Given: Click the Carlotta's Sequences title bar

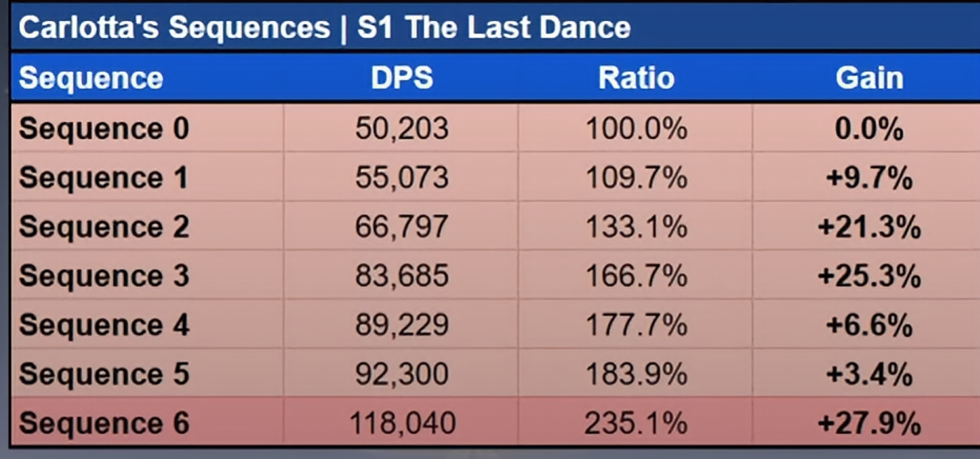Looking at the screenshot, I should coord(490,27).
